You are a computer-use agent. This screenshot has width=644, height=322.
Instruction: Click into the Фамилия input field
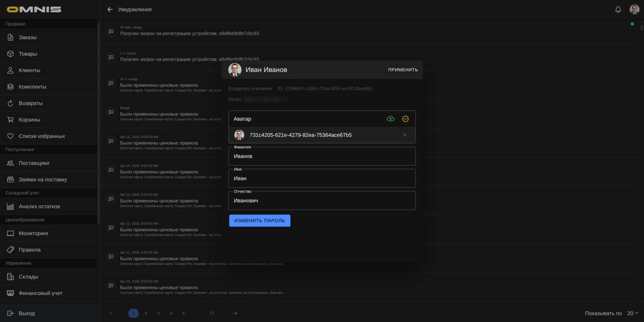(322, 156)
